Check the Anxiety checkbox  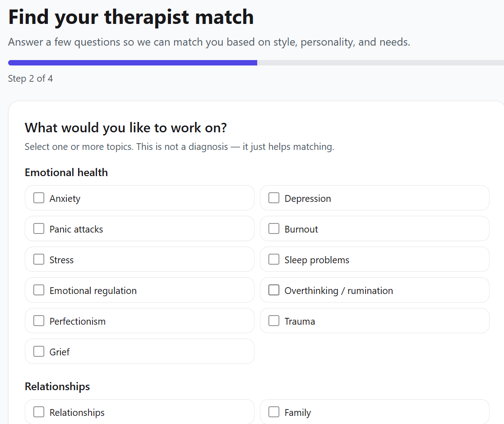click(39, 198)
